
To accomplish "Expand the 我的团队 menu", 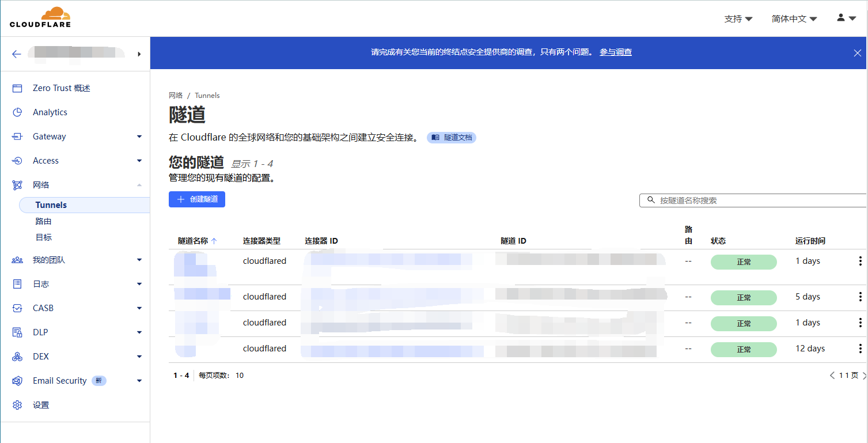I will click(139, 260).
